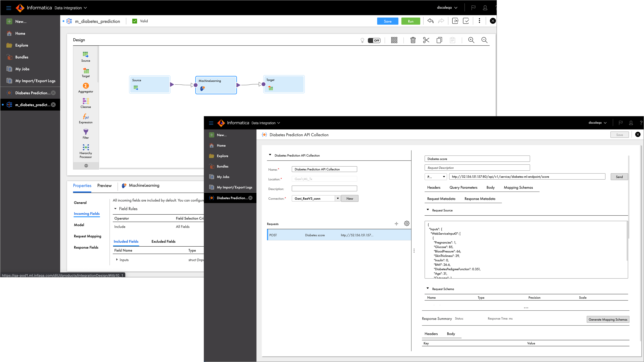The height and width of the screenshot is (362, 644).
Task: Collapse the Field Rules section
Action: [x=115, y=209]
